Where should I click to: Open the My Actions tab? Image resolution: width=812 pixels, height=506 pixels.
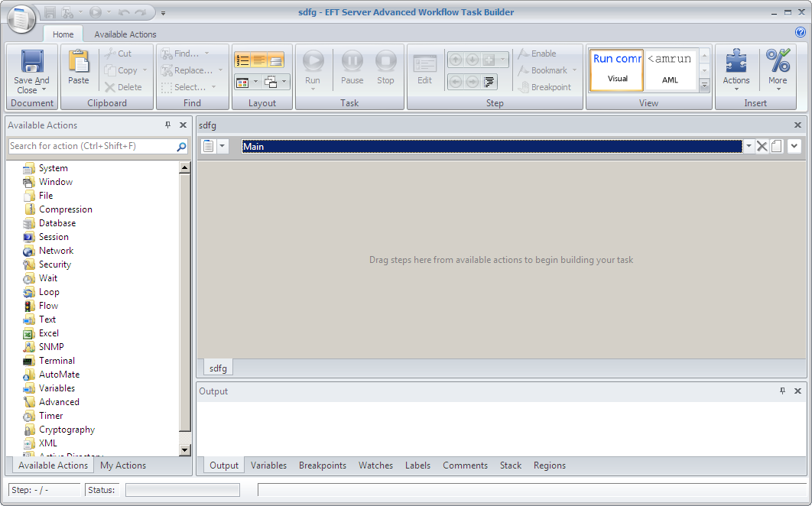click(123, 465)
